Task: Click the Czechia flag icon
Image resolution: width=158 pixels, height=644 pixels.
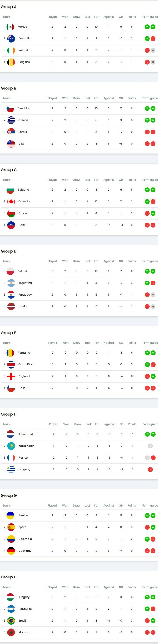Action: tap(10, 108)
